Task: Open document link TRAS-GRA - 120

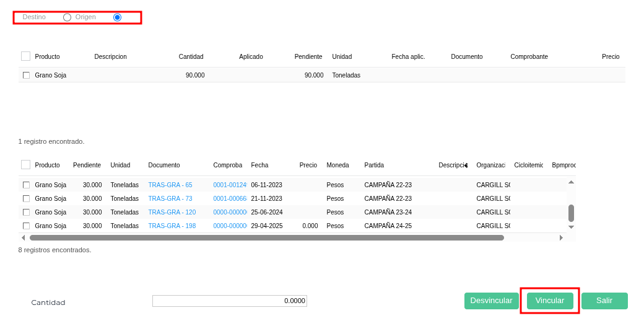Action: (172, 212)
